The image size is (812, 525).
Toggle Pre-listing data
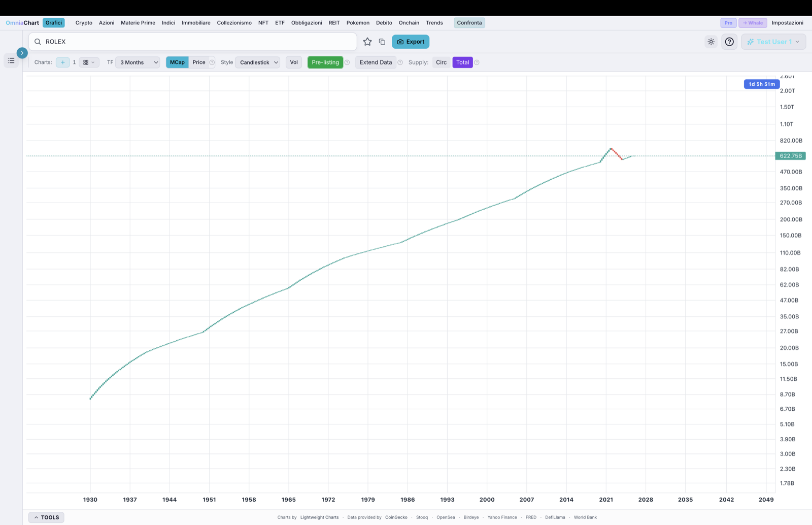(x=325, y=62)
